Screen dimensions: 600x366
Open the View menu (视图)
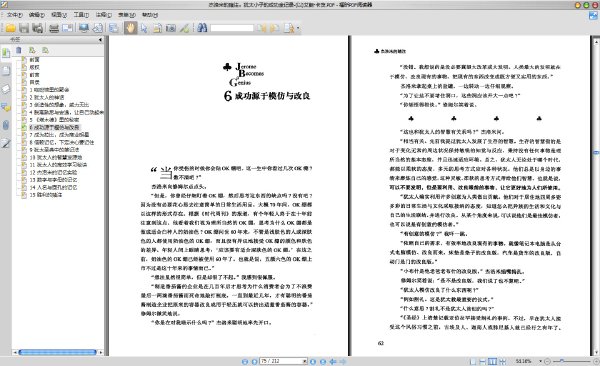tap(59, 15)
